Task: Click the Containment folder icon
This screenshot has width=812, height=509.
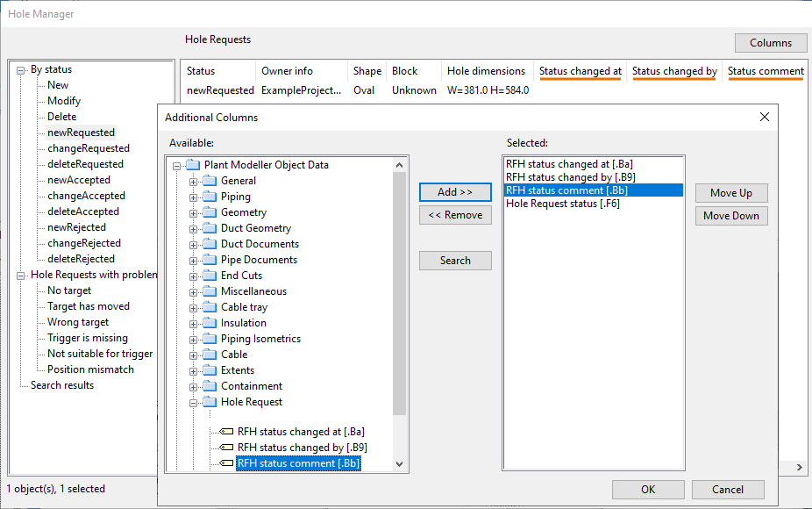Action: click(x=209, y=386)
